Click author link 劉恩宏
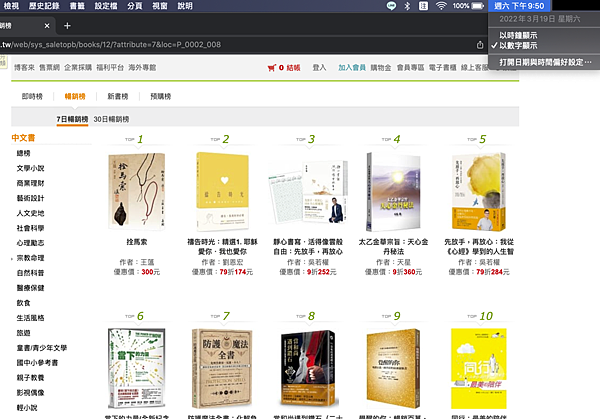Viewport: 600px width, 419px height. [x=233, y=262]
